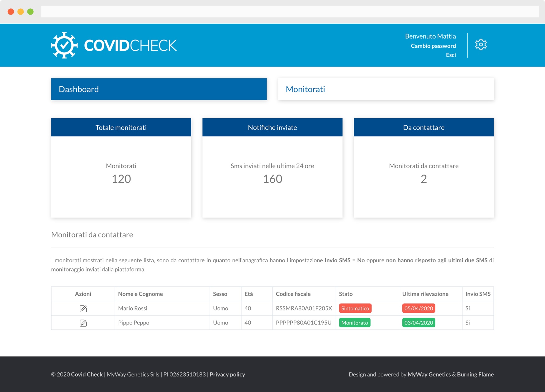Click the 120 monitorati count
The image size is (545, 392).
121,179
